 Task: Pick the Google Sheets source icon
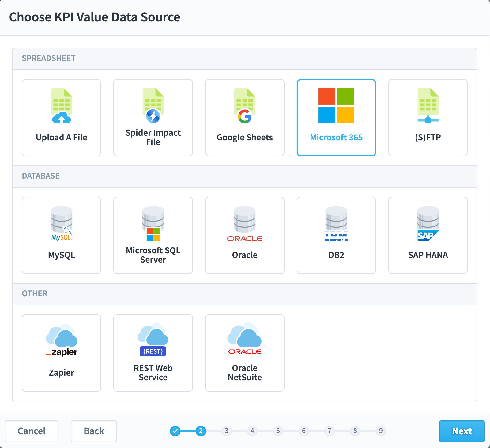[245, 106]
